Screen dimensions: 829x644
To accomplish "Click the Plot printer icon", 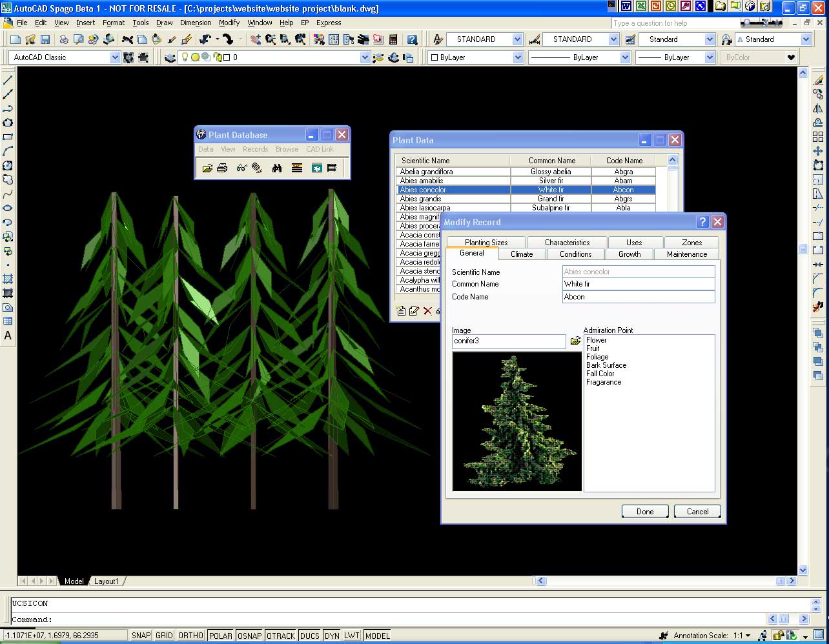I will (x=64, y=39).
